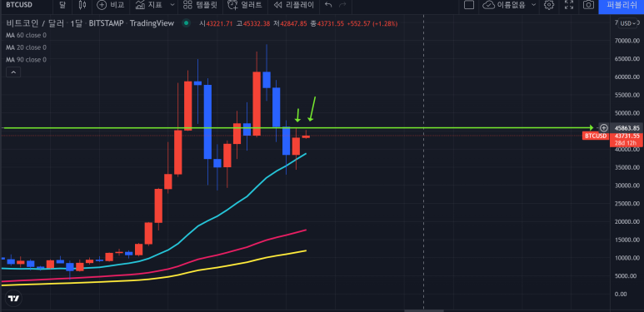Viewport: 644px width, 312px height.
Task: Click the TradingView logo on chart
Action: pos(14,299)
